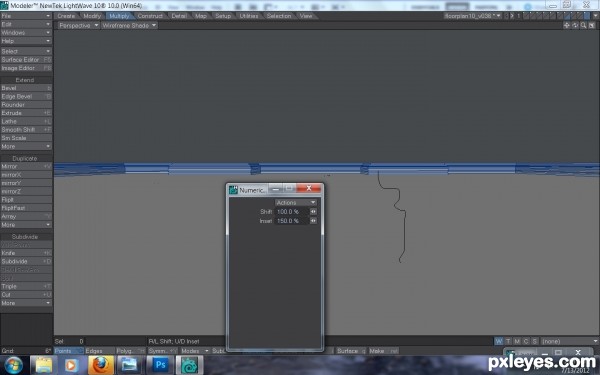Viewport: 600px width, 375px height.
Task: Open Firefox from the taskbar
Action: [101, 365]
